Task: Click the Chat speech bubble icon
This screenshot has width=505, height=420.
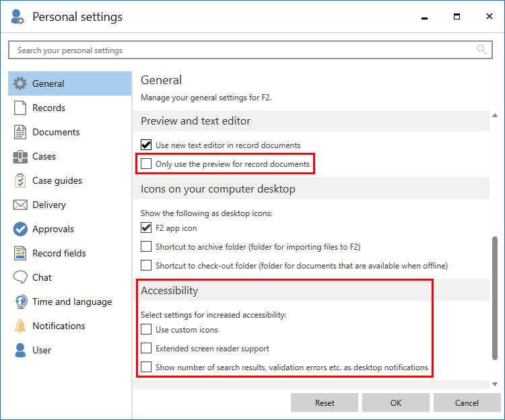Action: pyautogui.click(x=20, y=277)
